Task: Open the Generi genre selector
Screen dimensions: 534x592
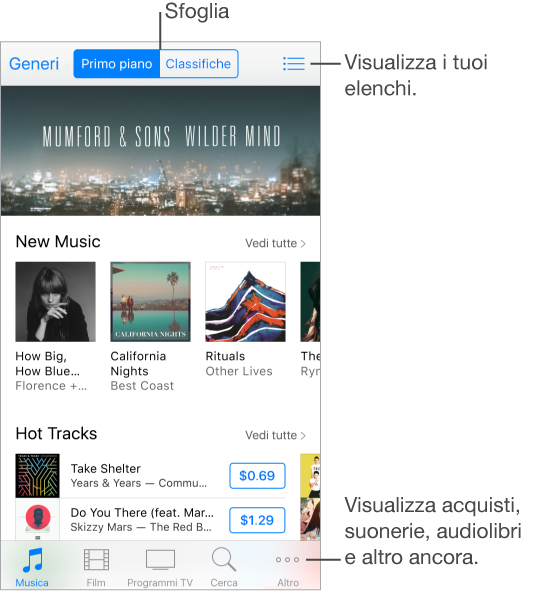Action: pyautogui.click(x=34, y=63)
